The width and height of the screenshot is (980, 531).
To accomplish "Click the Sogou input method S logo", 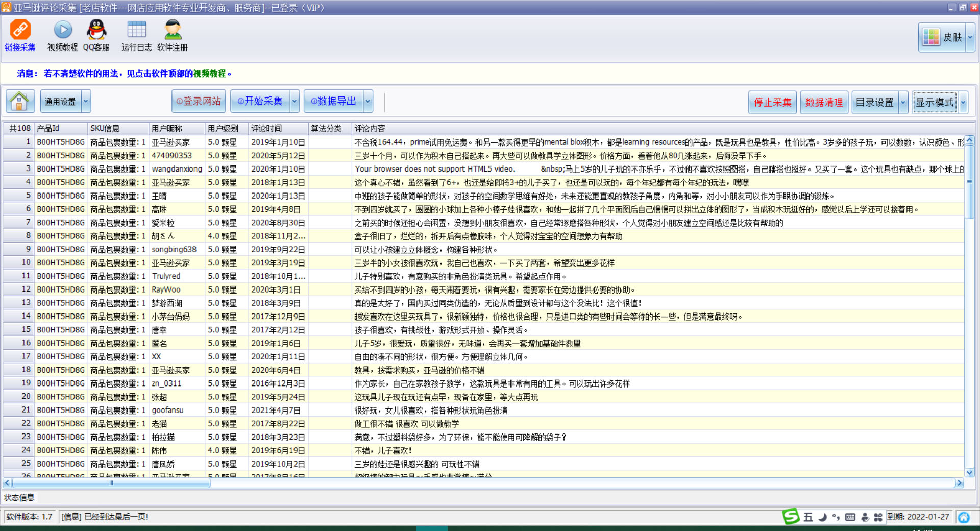I will coord(791,517).
